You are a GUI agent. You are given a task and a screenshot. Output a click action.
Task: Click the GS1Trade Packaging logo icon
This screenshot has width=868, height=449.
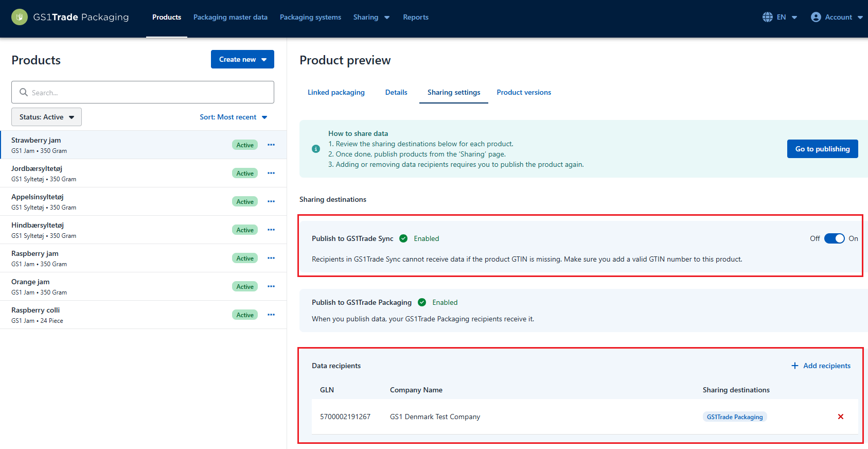[20, 17]
